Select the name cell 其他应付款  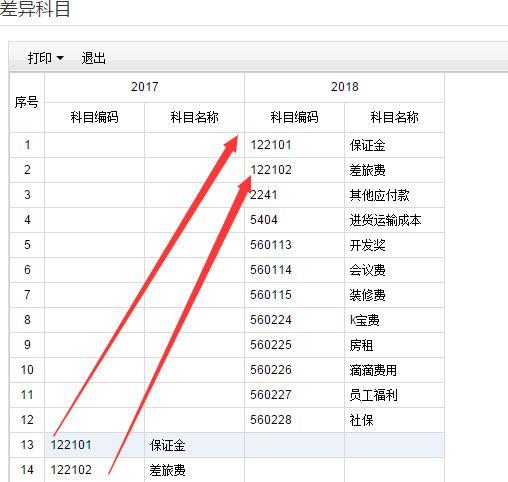click(x=394, y=195)
